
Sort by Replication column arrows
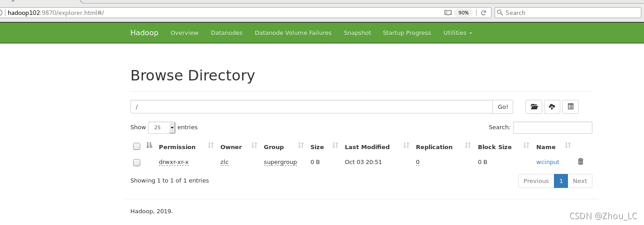pos(468,145)
